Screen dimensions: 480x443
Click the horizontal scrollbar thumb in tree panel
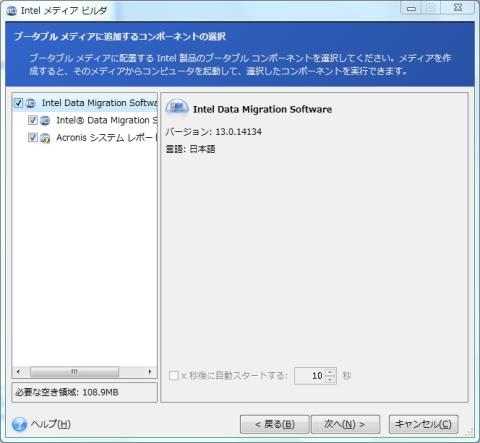(x=74, y=372)
